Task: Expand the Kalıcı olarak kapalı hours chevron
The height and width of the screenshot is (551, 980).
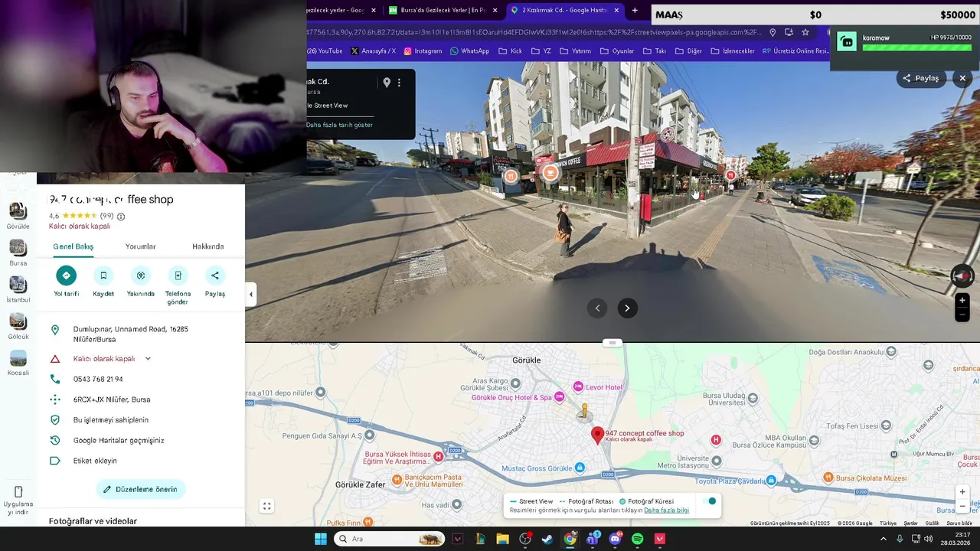Action: point(148,358)
